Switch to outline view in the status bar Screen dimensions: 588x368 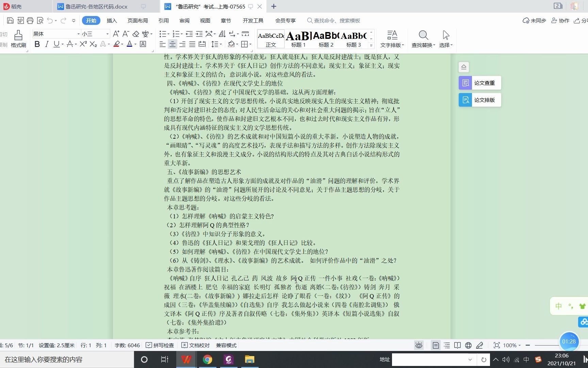(x=447, y=345)
